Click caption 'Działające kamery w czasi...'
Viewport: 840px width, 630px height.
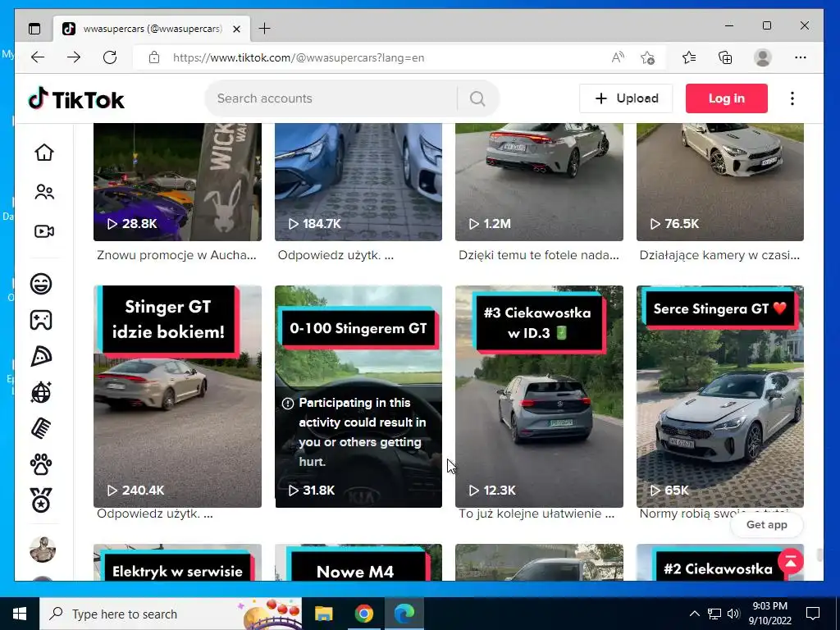pos(719,256)
